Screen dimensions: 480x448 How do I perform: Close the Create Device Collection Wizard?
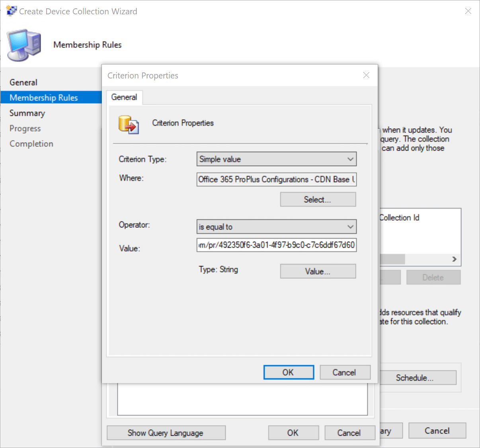468,11
